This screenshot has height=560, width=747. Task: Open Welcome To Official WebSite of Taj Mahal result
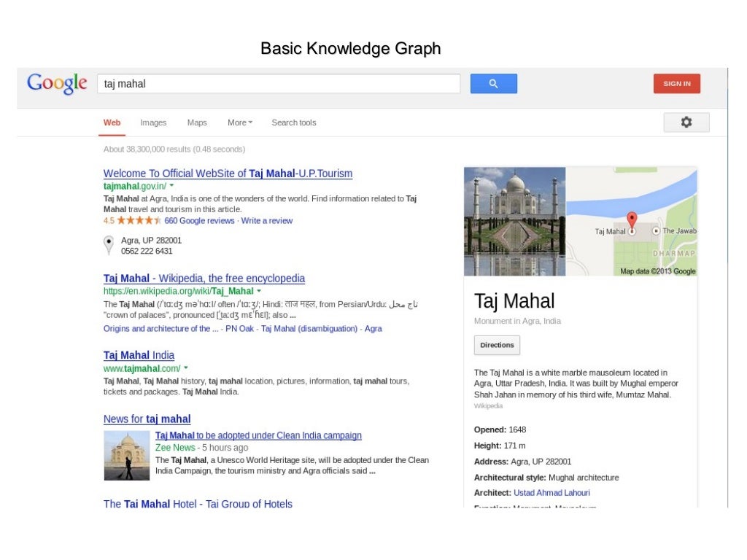228,174
